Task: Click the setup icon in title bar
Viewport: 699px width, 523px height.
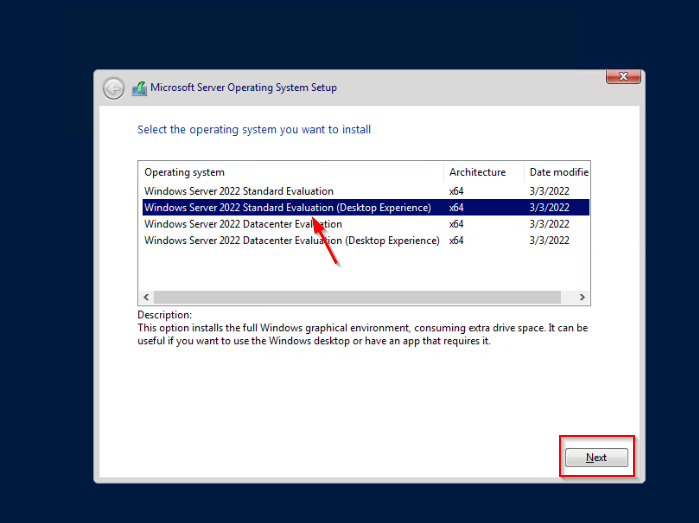Action: pyautogui.click(x=140, y=88)
